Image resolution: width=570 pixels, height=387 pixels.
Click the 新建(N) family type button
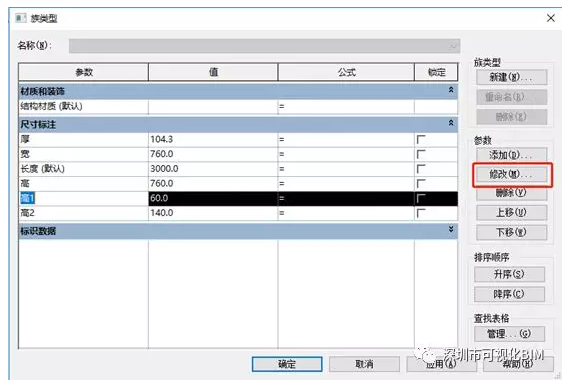511,77
